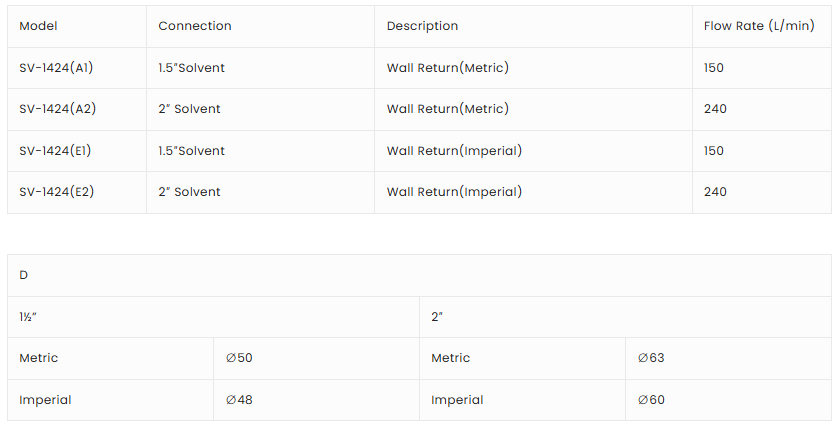Click the Model column header
Image resolution: width=838 pixels, height=426 pixels.
[x=39, y=26]
